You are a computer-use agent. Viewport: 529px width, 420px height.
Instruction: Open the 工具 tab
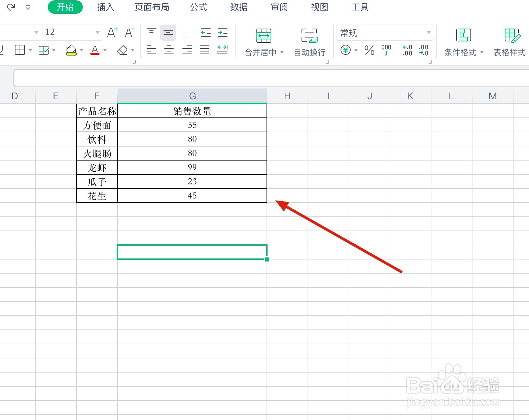pyautogui.click(x=360, y=7)
